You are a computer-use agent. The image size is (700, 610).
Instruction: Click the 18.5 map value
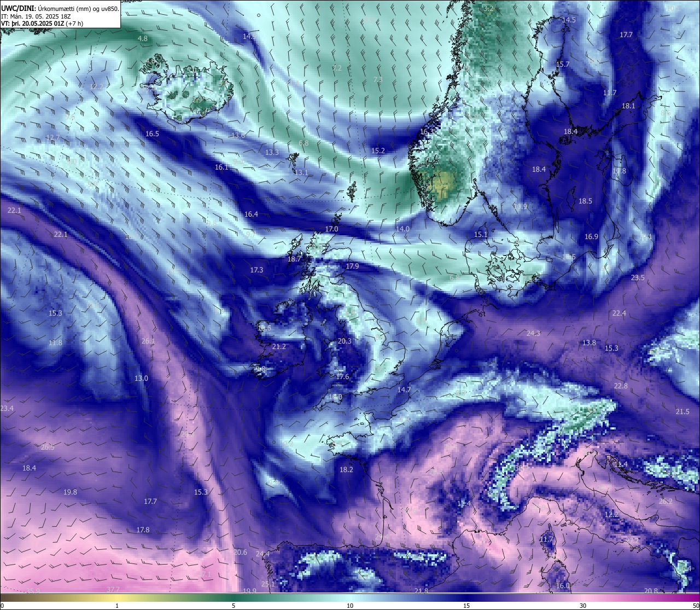coord(585,201)
